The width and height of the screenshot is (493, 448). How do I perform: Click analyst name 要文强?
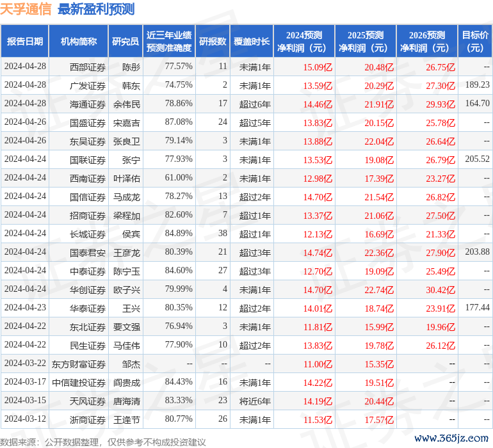(x=127, y=327)
